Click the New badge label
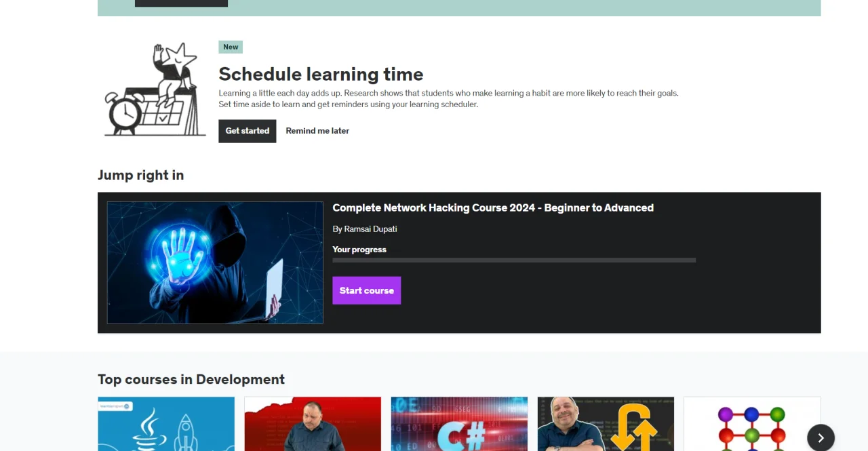This screenshot has width=868, height=451. [x=231, y=47]
